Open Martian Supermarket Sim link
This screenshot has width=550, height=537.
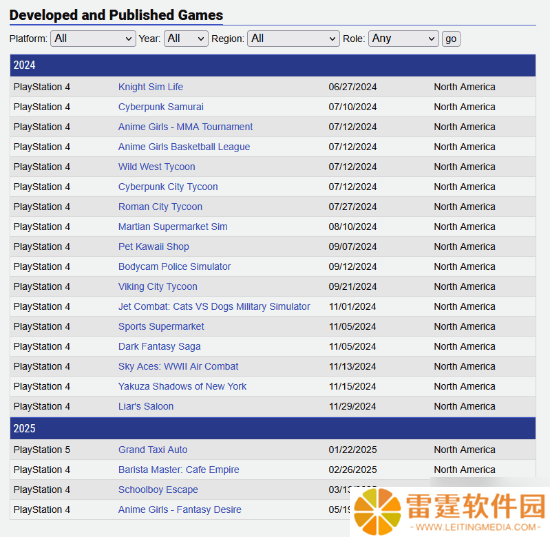(173, 227)
